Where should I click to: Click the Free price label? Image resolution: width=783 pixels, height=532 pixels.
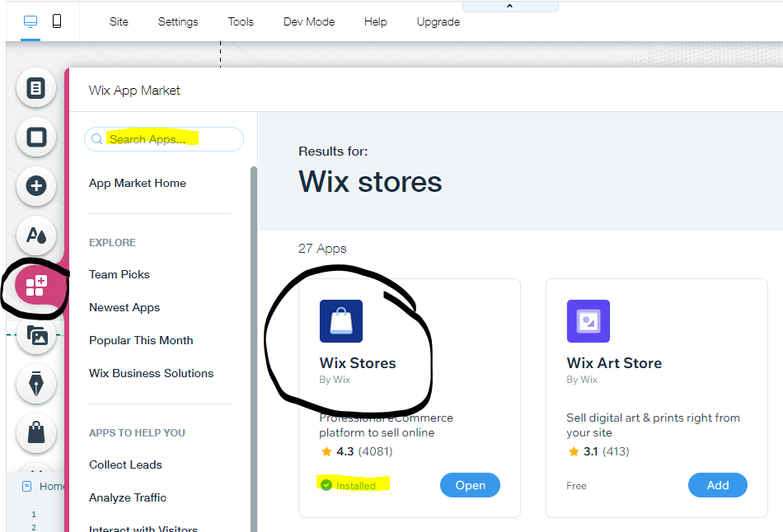[576, 486]
